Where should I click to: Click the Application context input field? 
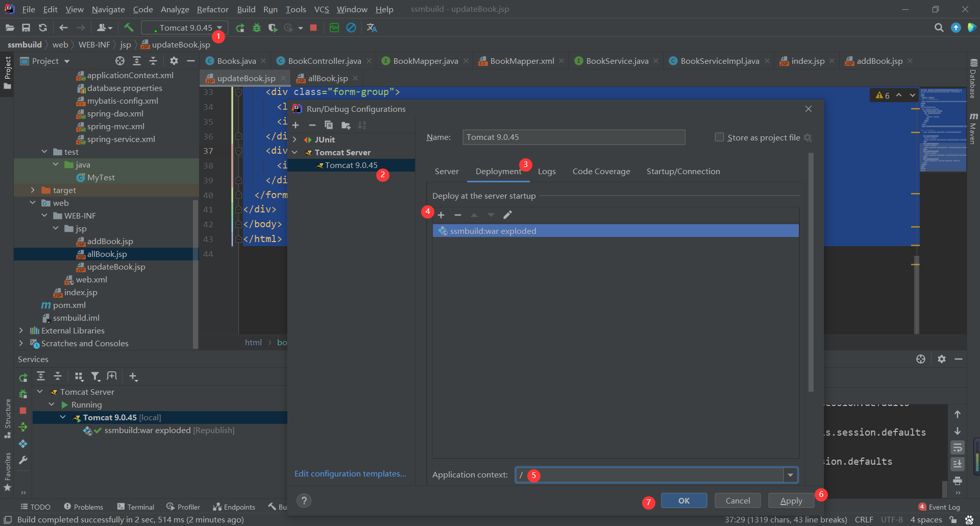pos(649,475)
